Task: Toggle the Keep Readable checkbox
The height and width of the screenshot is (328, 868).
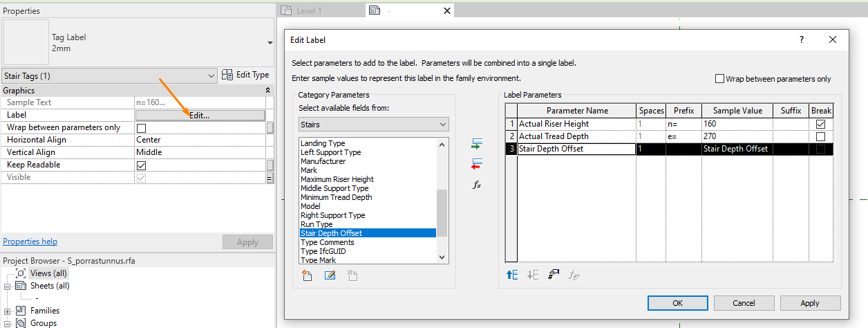Action: [x=141, y=165]
